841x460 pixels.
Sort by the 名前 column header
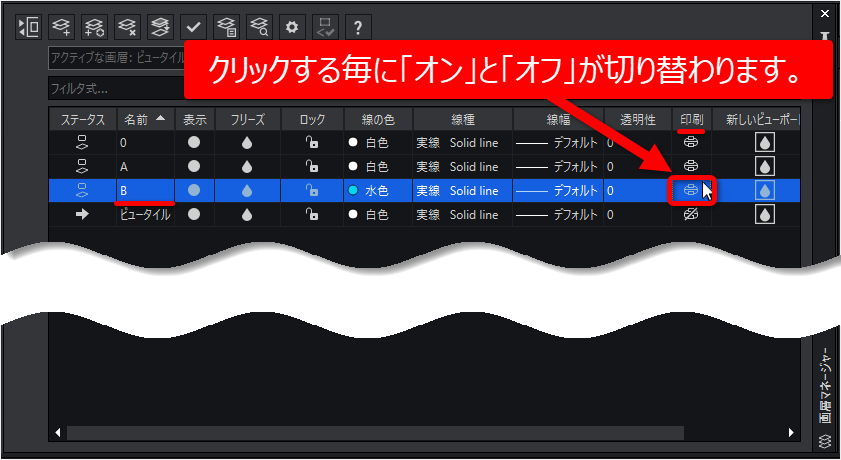(146, 120)
